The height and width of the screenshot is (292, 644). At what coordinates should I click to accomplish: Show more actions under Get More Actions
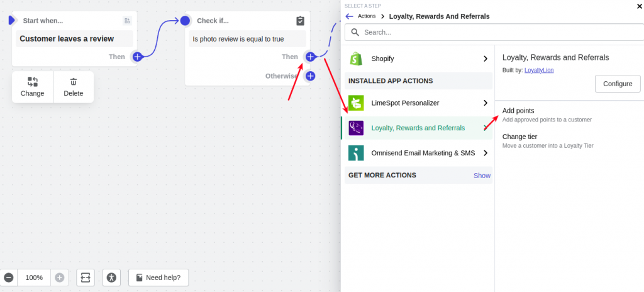[x=482, y=176]
